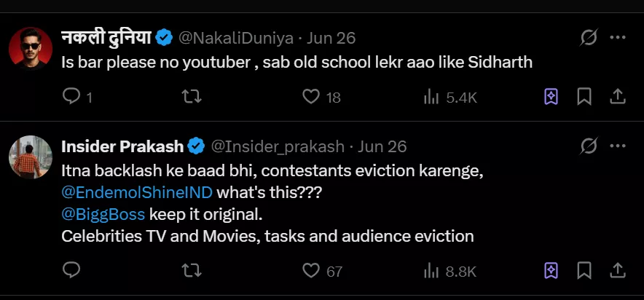
Task: Open more options for NakaliDuniya tweet
Action: (617, 37)
